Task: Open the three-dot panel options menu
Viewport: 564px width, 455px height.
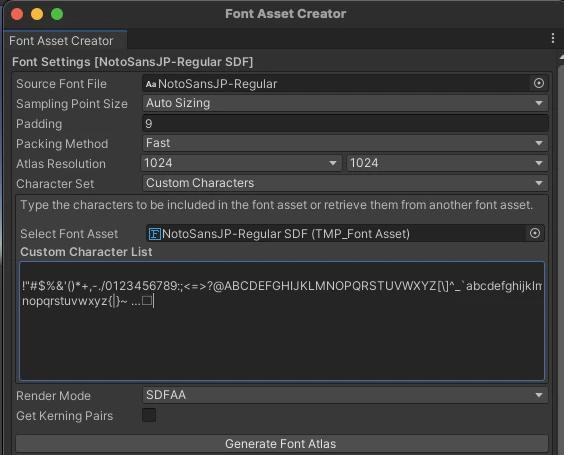Action: 552,38
